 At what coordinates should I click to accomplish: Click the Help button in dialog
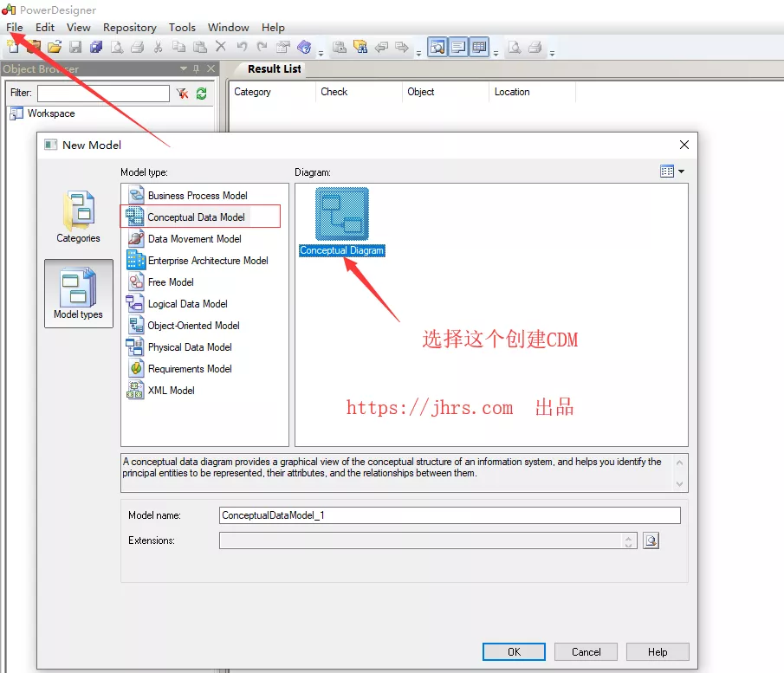[658, 651]
